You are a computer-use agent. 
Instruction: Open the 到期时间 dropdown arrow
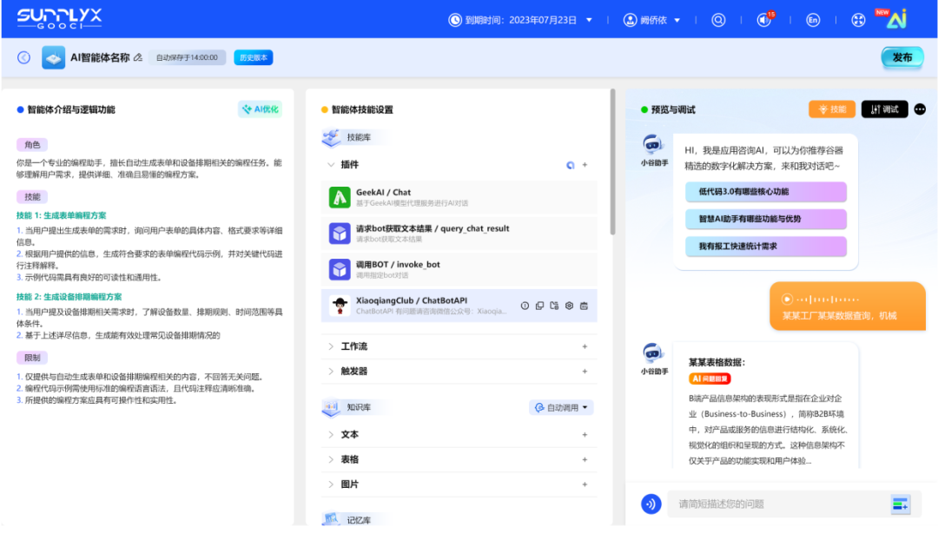point(589,20)
